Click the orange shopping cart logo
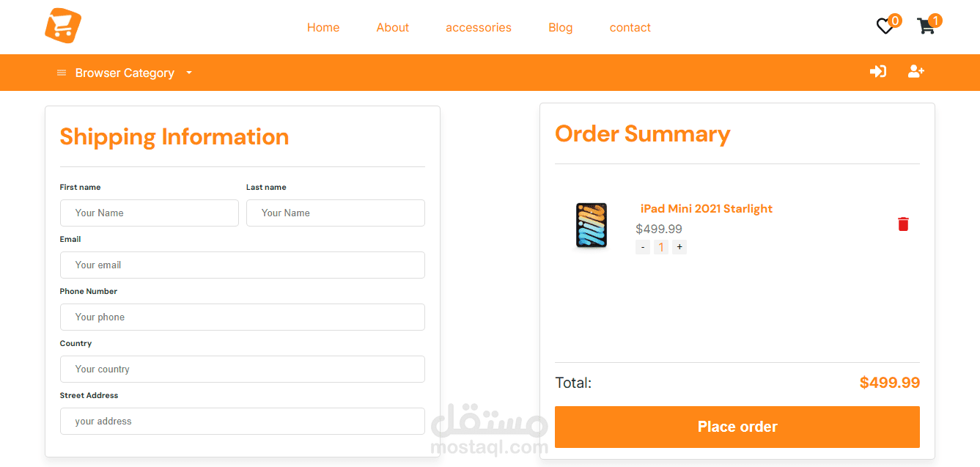Viewport: 980px width, 467px height. [x=63, y=26]
